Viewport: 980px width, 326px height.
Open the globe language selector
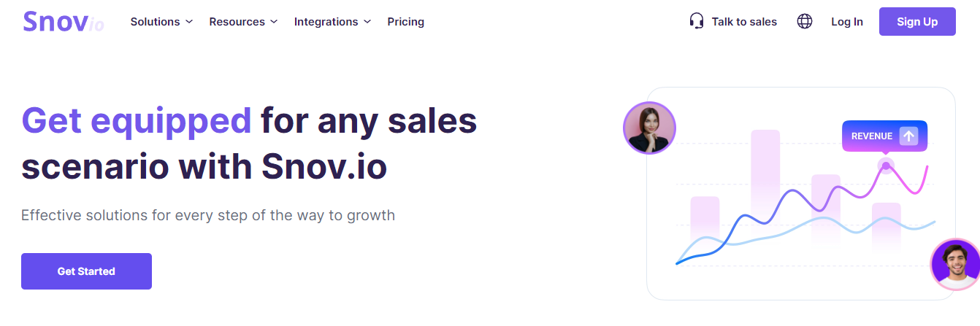805,21
